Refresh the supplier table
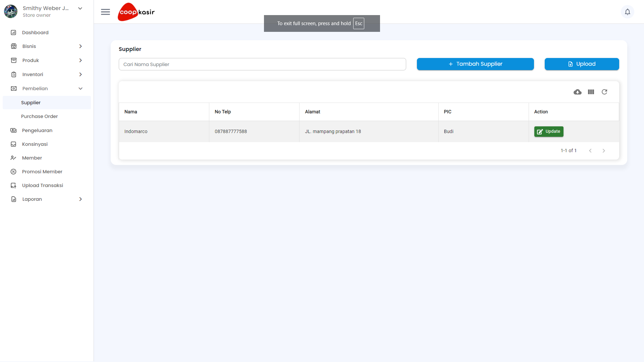This screenshot has height=362, width=644. tap(604, 92)
